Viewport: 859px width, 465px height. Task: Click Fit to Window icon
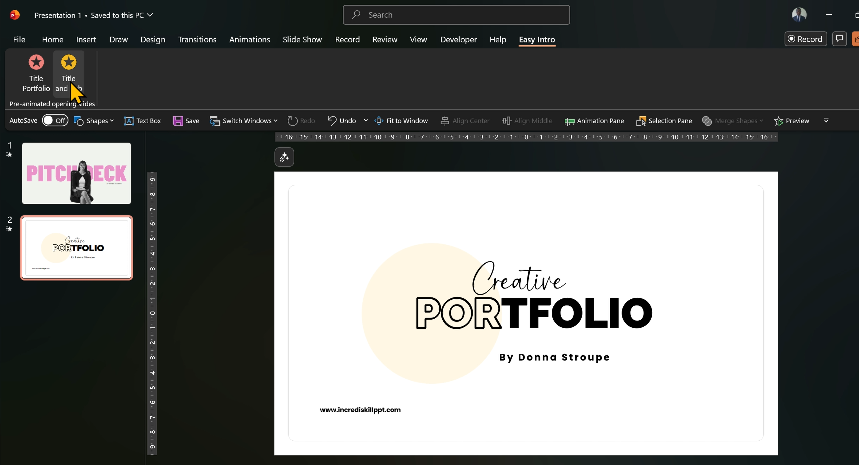pos(379,120)
